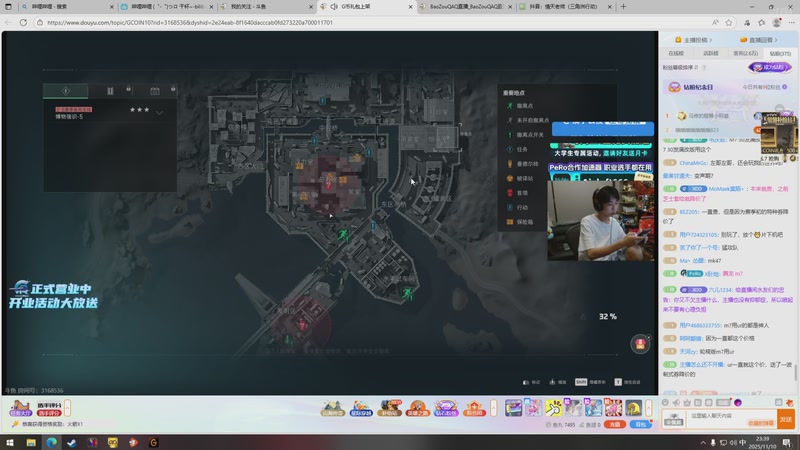The height and width of the screenshot is (450, 800).
Task: Click the green extraction marker near the bridge
Action: [x=344, y=235]
